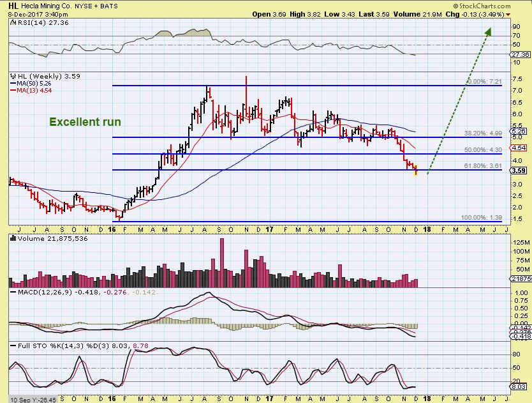Select the blue MA(50) 5.26 legend entry

(x=31, y=83)
